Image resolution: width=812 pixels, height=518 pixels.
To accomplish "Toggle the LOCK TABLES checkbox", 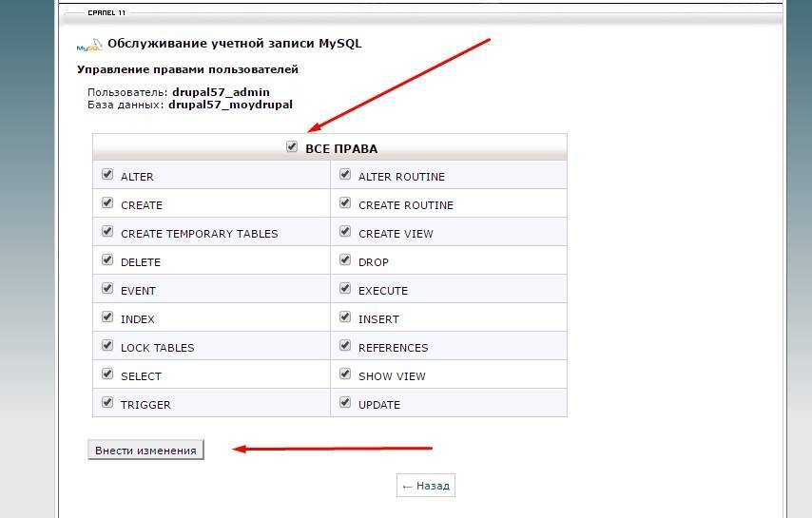I will pos(107,345).
